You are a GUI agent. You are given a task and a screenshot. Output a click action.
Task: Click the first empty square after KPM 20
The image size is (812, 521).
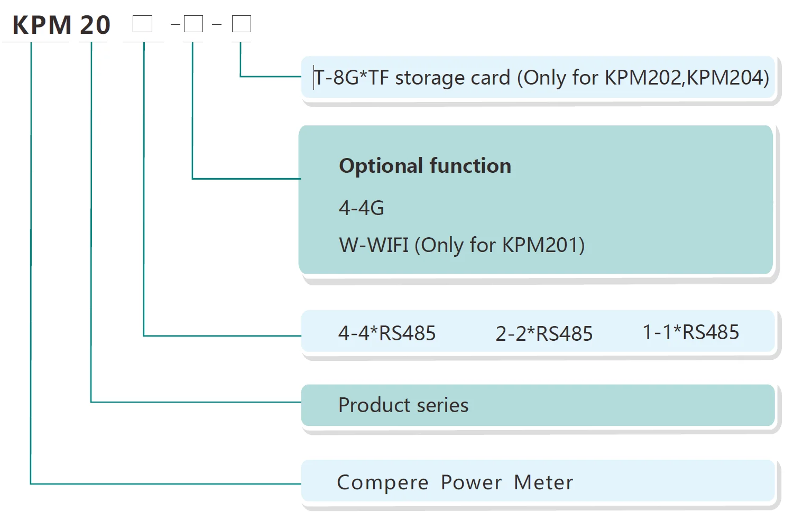142,24
